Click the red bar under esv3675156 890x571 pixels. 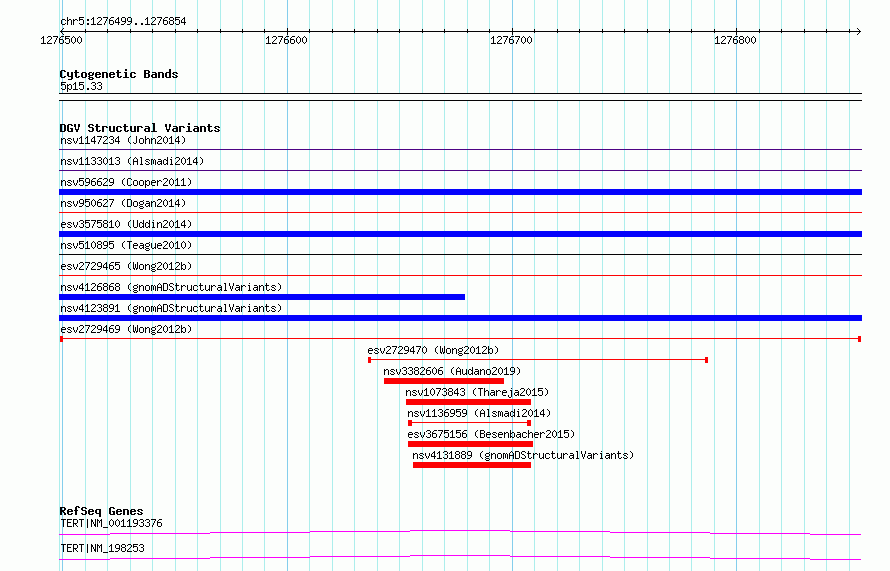coord(470,444)
